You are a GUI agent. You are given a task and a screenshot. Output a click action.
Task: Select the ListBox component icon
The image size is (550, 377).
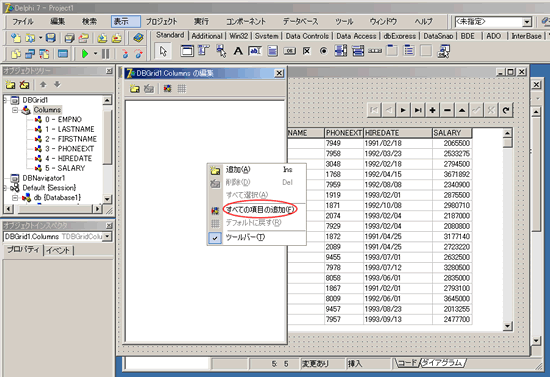pyautogui.click(x=341, y=51)
